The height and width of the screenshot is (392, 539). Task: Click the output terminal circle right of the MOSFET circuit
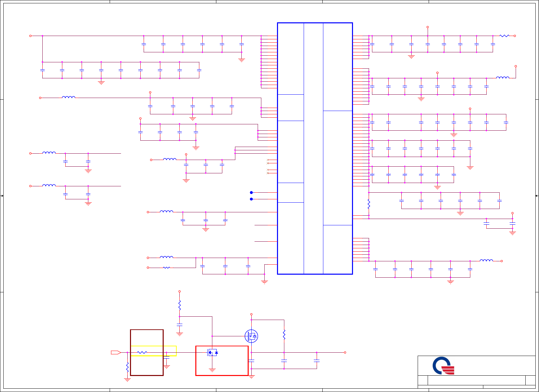(x=345, y=352)
